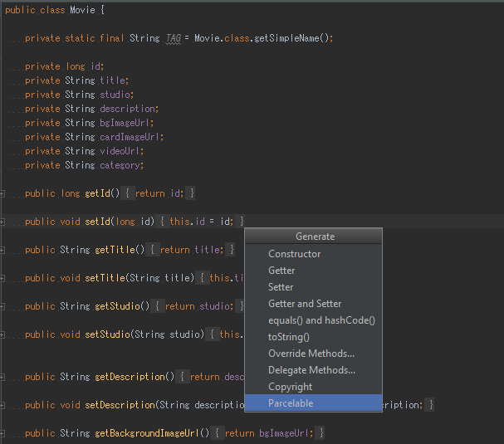Click the description field name
The image size is (504, 444).
(x=127, y=109)
